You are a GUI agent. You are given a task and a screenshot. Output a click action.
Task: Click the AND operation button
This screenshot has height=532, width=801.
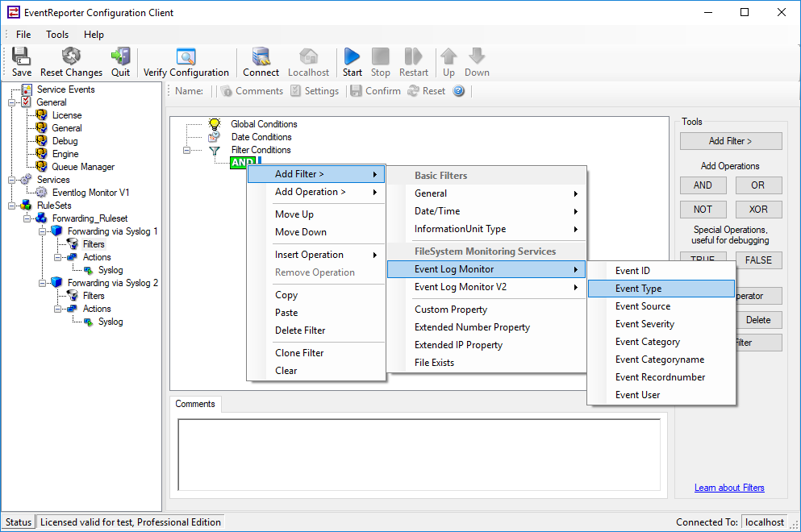tap(703, 185)
